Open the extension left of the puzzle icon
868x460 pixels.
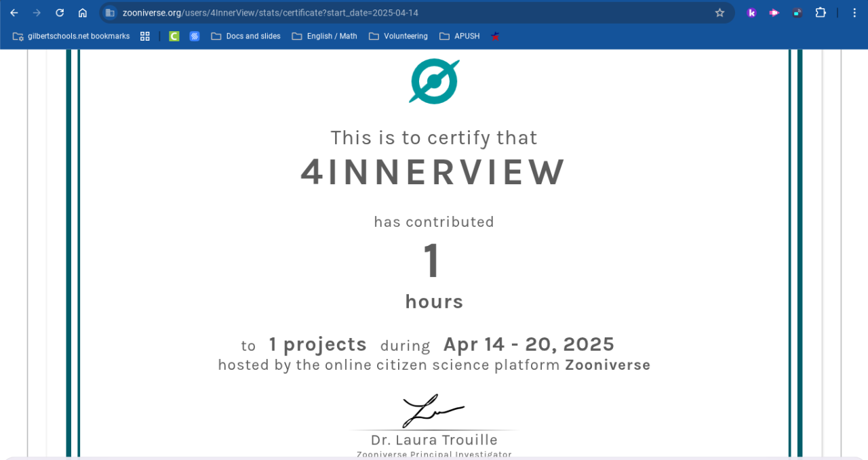[x=797, y=13]
